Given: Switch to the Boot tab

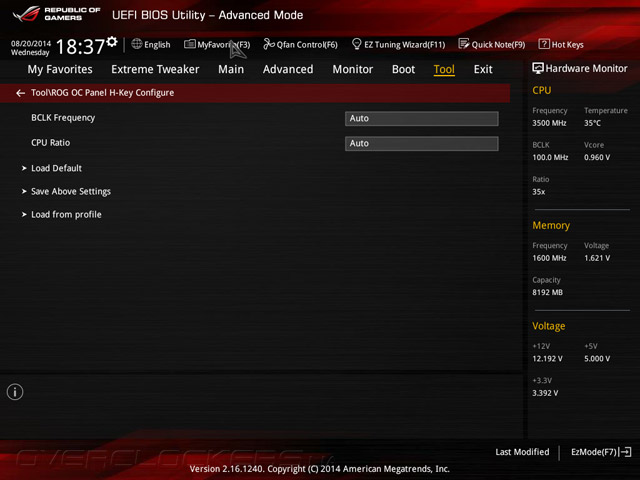Looking at the screenshot, I should click(x=403, y=69).
